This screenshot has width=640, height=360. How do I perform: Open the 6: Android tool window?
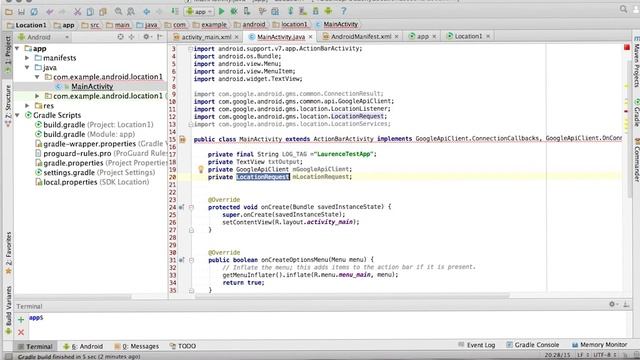point(83,346)
